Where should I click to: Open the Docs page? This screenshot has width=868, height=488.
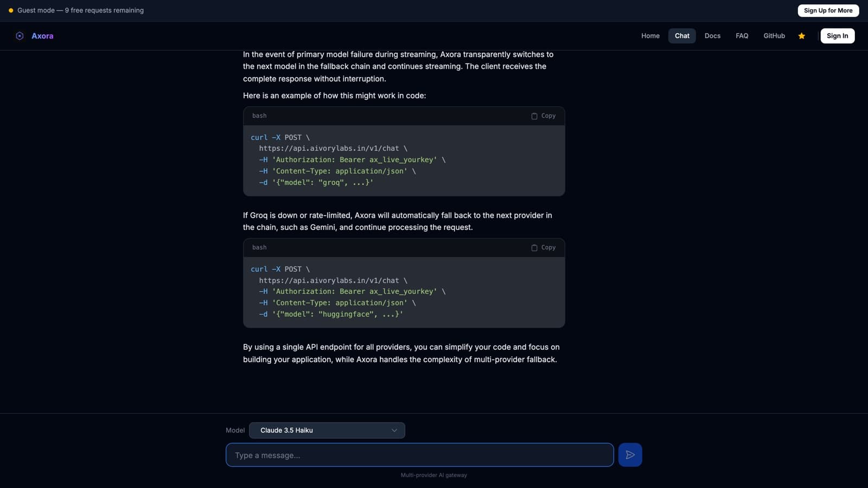tap(712, 36)
